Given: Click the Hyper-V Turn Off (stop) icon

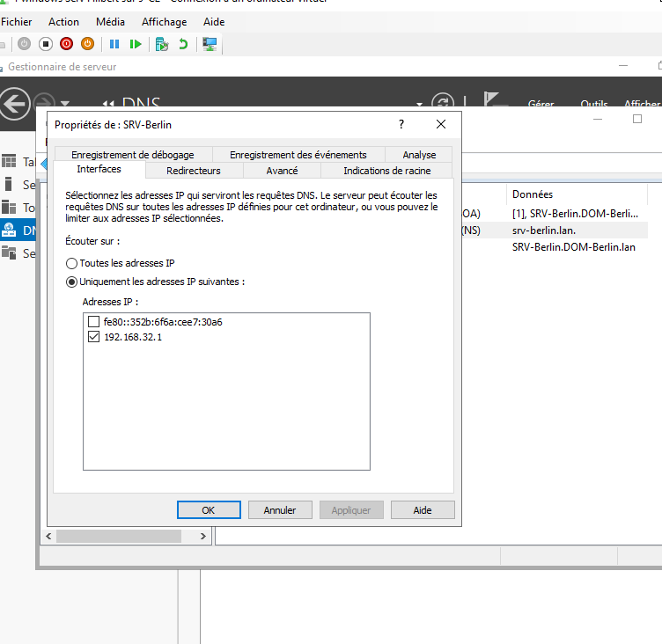Looking at the screenshot, I should 46,44.
